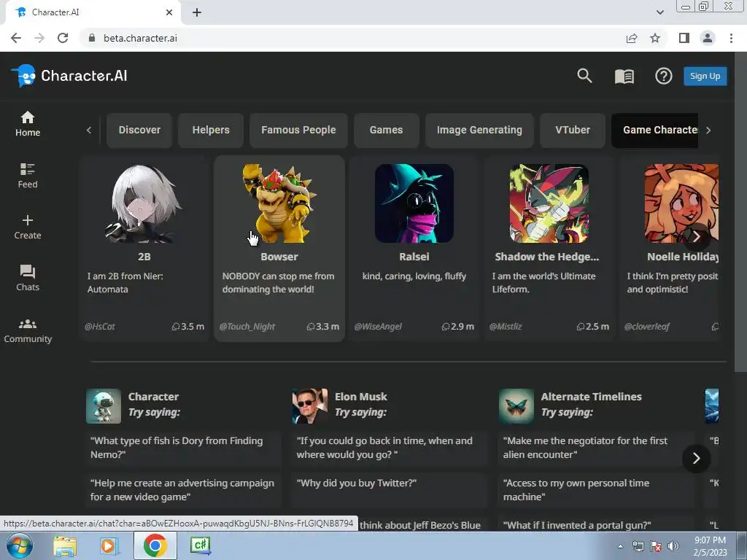Open tab search dropdown arrow
Viewport: 747px width, 560px height.
click(x=659, y=12)
